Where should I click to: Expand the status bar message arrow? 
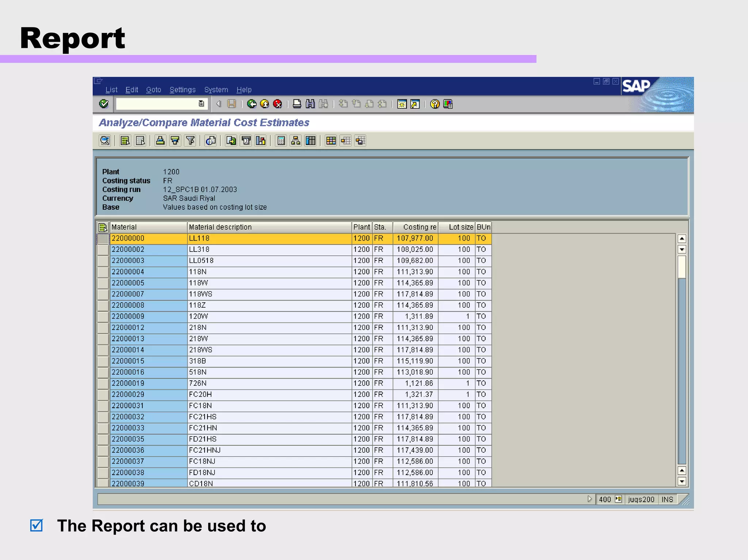[x=589, y=499]
